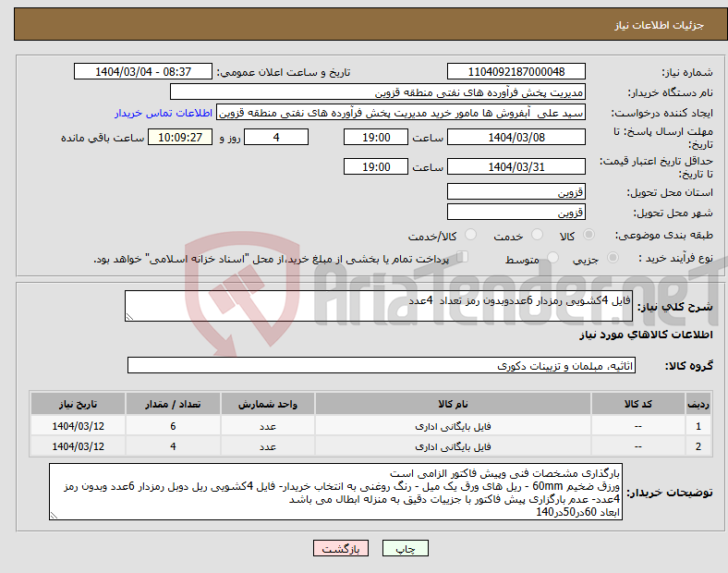Image resolution: width=728 pixels, height=573 pixels.
Task: Click the response deadline time field 19:00
Action: point(376,137)
